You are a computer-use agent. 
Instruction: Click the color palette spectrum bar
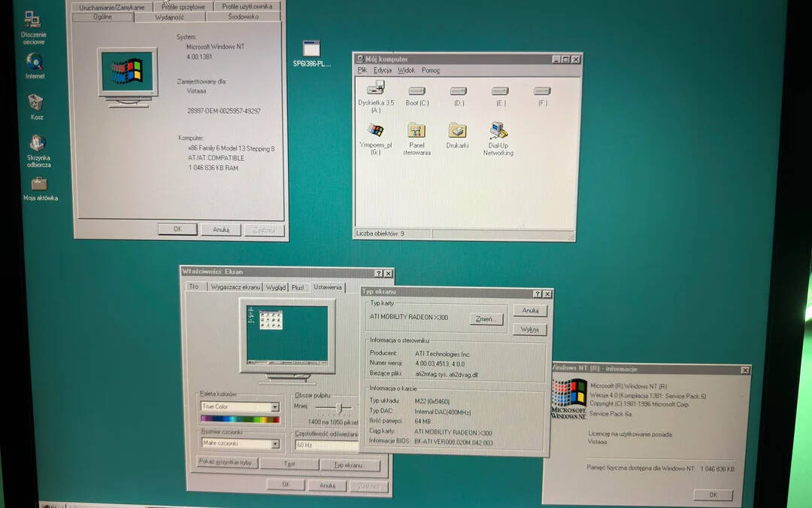point(241,419)
